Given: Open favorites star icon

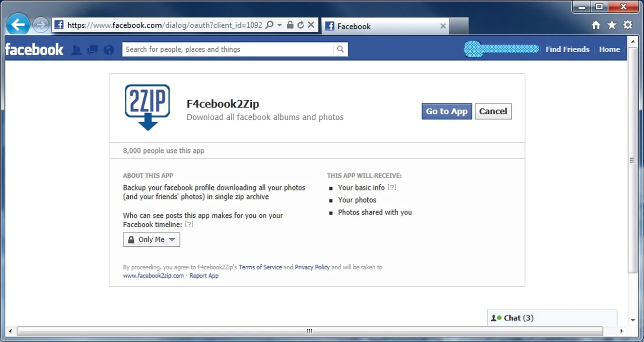Looking at the screenshot, I should pos(612,25).
